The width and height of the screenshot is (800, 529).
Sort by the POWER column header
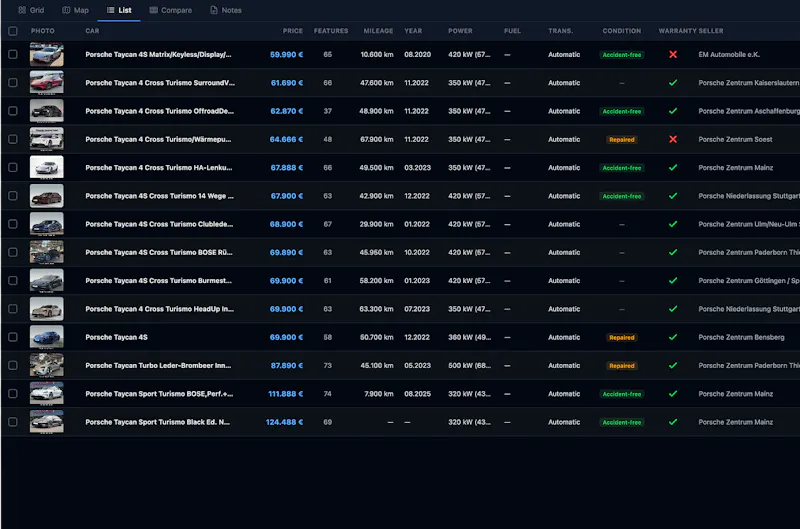point(460,31)
